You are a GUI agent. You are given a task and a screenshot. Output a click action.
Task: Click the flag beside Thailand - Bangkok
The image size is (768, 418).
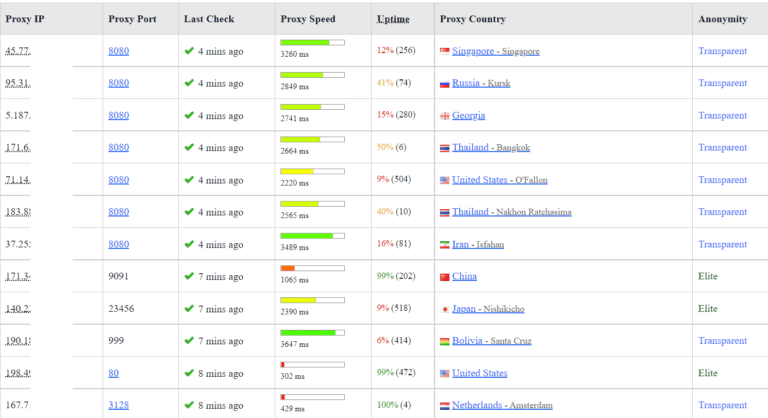point(444,148)
